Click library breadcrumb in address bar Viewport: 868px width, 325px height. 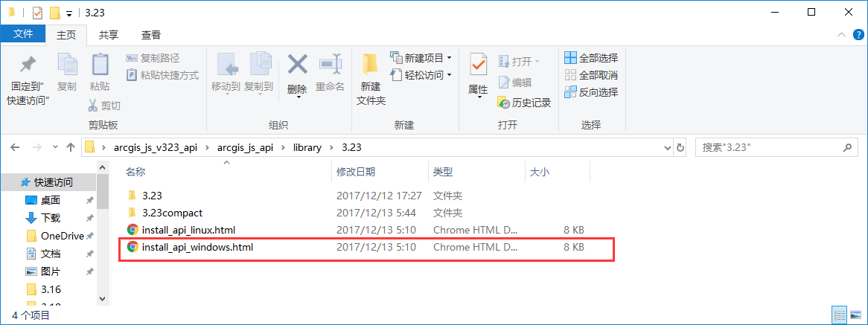(308, 147)
